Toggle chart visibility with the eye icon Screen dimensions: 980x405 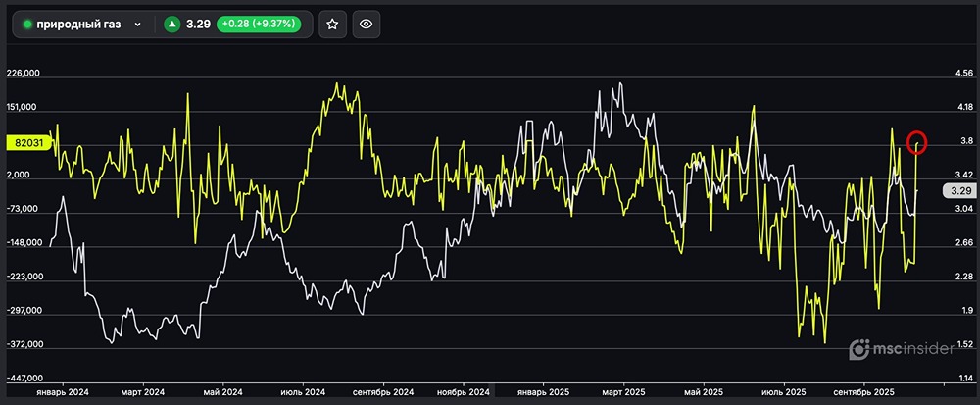(x=366, y=25)
